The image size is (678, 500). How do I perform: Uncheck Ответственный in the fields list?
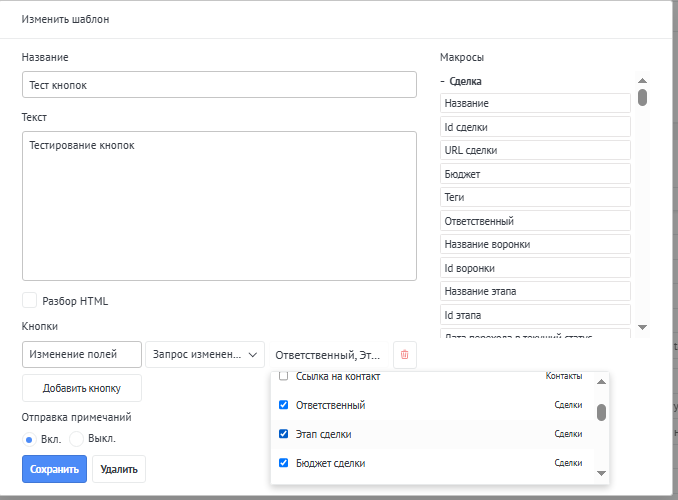click(x=284, y=405)
